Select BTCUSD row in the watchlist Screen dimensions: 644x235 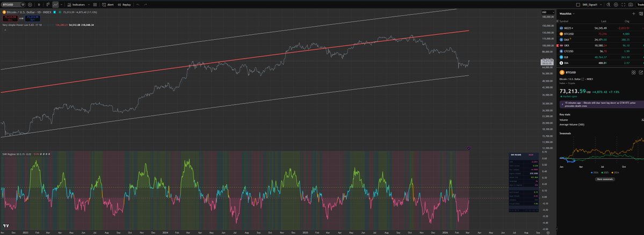[x=600, y=34]
